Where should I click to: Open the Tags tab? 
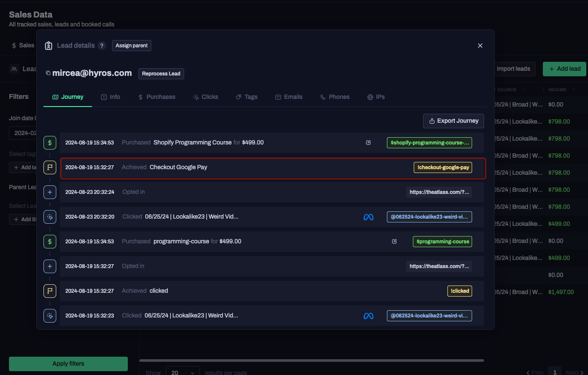point(247,97)
